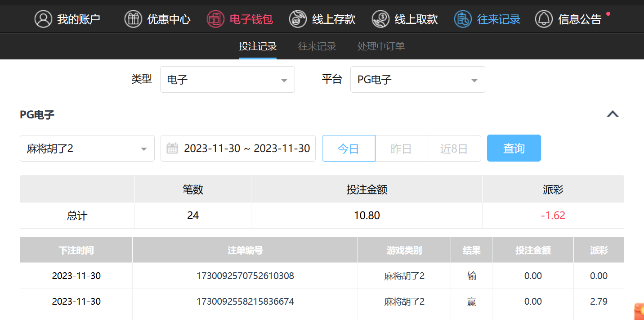Switch to the grey 往来记录 sub-tab
This screenshot has height=320, width=644.
coord(317,46)
